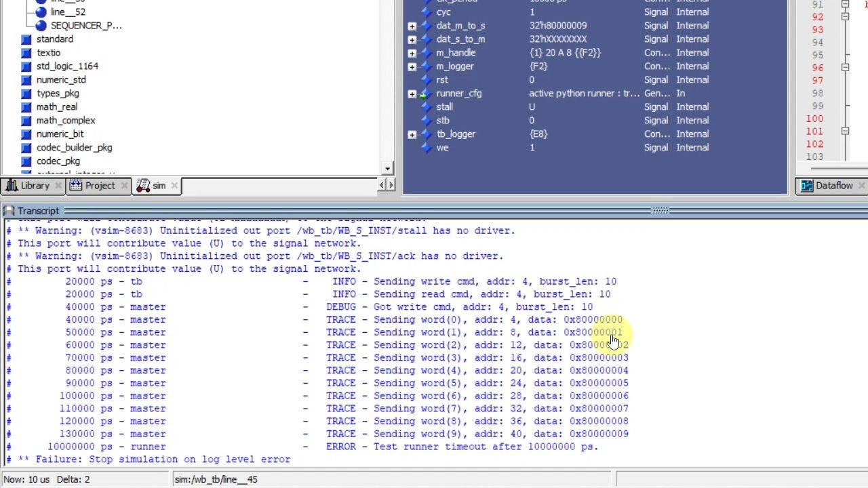Screen dimensions: 868x488
Task: Select the math_real package icon
Action: [x=26, y=107]
